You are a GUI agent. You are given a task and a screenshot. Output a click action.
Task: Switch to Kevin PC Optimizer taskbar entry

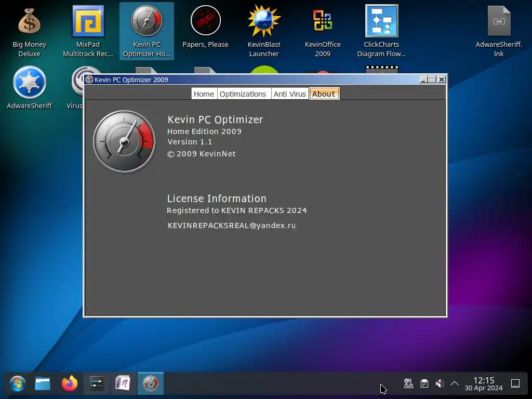150,383
